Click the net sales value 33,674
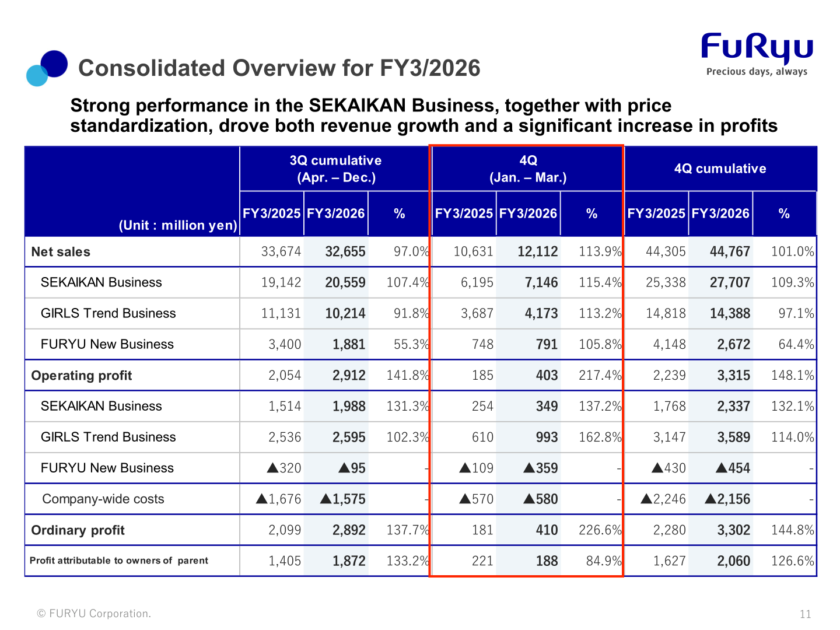The width and height of the screenshot is (840, 630). tap(281, 251)
